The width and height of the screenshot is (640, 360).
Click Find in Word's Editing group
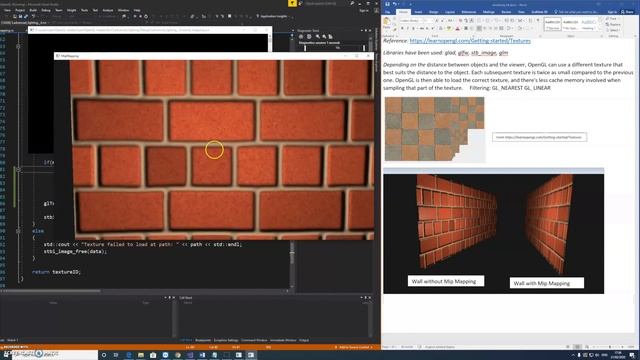coord(612,19)
